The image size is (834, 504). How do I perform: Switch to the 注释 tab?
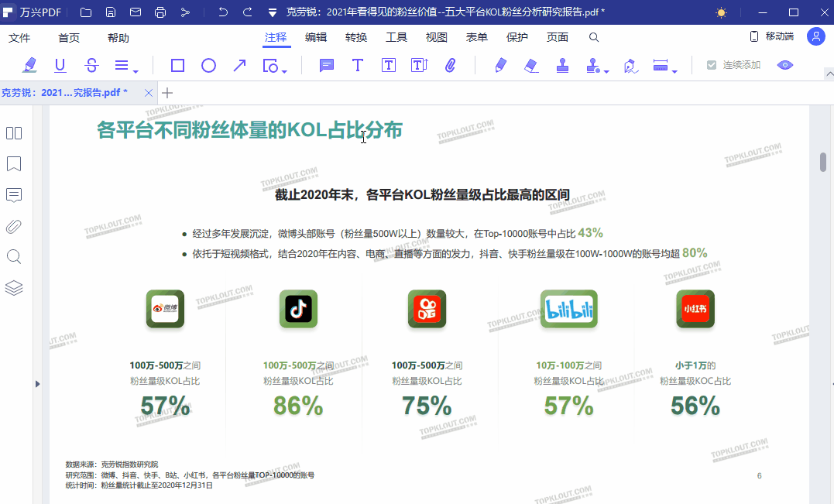coord(276,37)
